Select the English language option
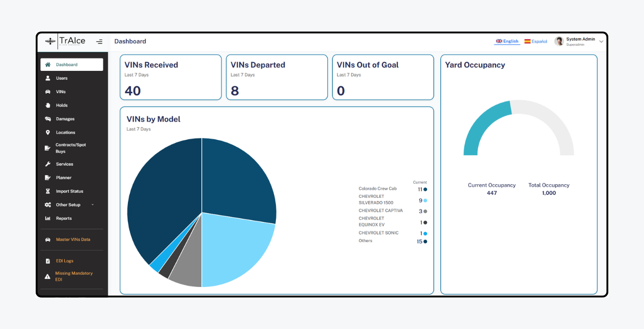Viewport: 644px width, 329px height. (507, 41)
